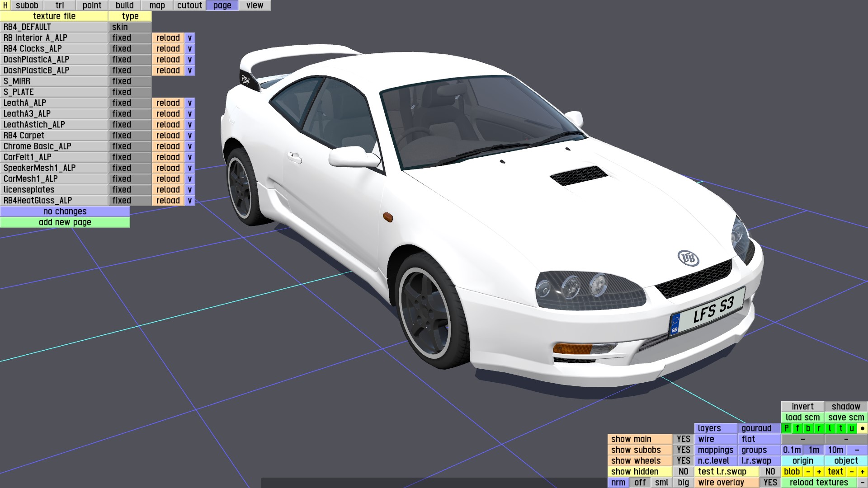The image size is (868, 488).
Task: Select the b view preset
Action: coord(808,428)
